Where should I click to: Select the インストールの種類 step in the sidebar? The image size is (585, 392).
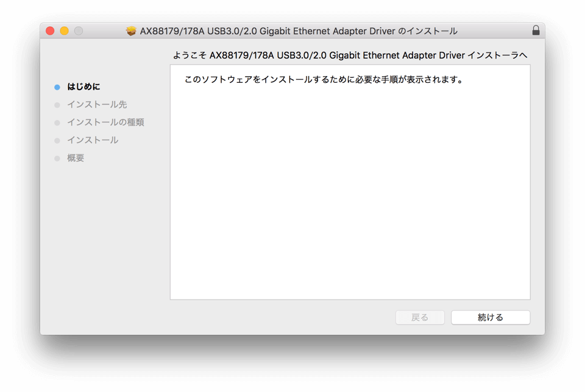(x=105, y=122)
